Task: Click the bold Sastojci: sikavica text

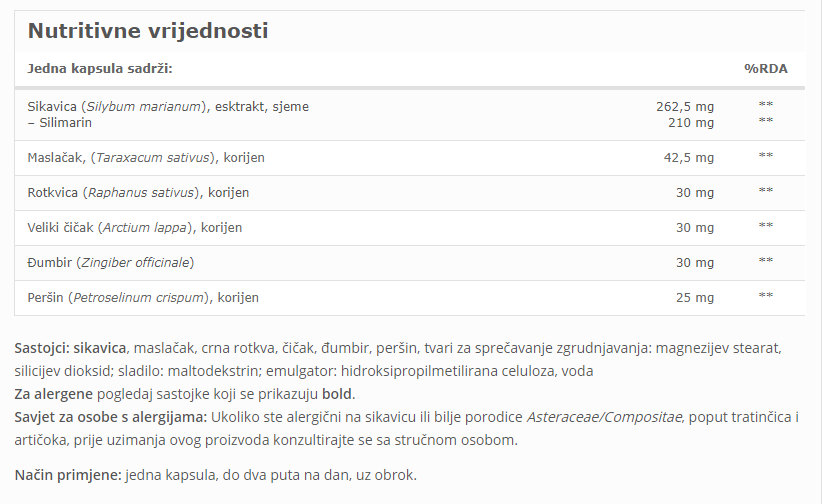Action: 70,348
